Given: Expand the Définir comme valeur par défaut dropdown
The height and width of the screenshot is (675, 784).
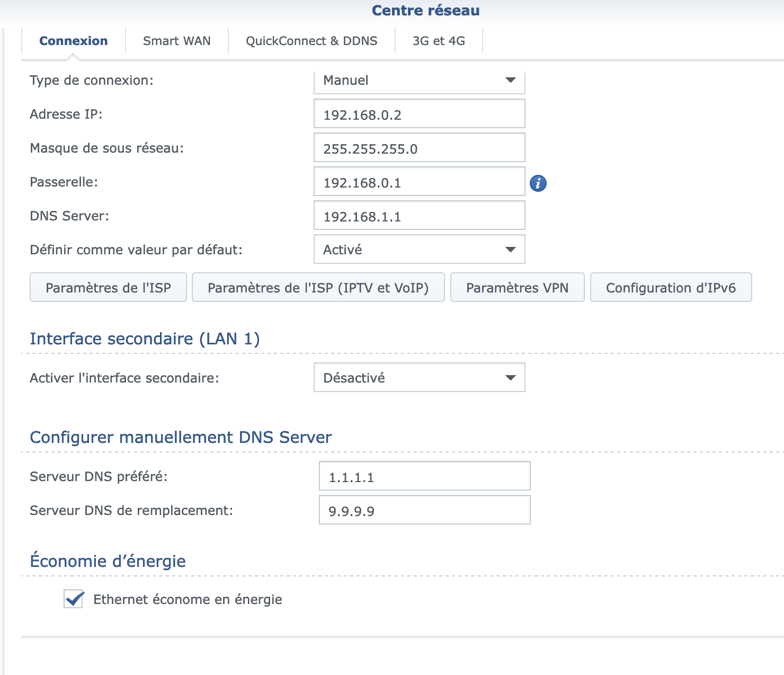Looking at the screenshot, I should pos(420,250).
